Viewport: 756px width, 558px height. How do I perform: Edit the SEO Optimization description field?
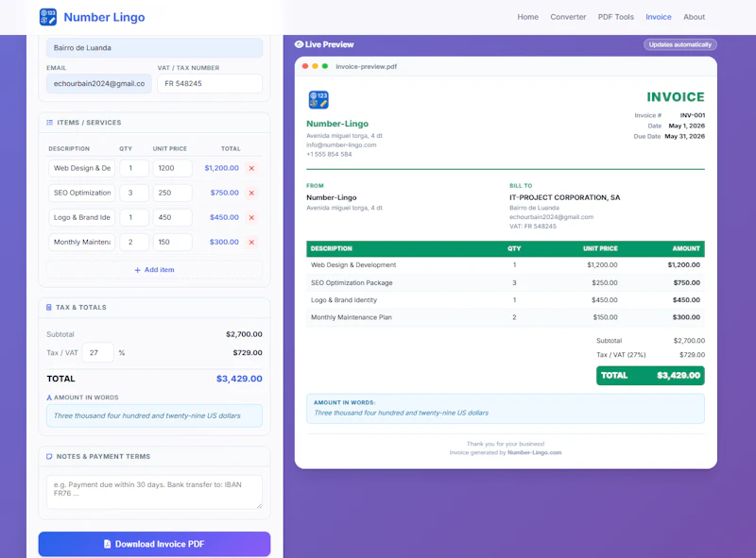point(81,193)
